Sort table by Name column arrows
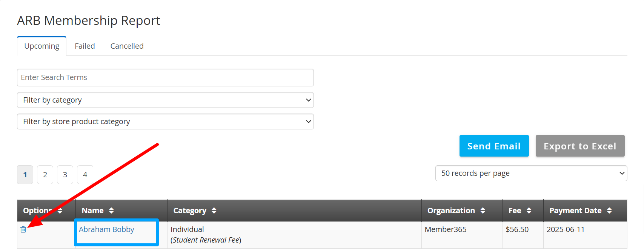The image size is (644, 249). tap(111, 211)
